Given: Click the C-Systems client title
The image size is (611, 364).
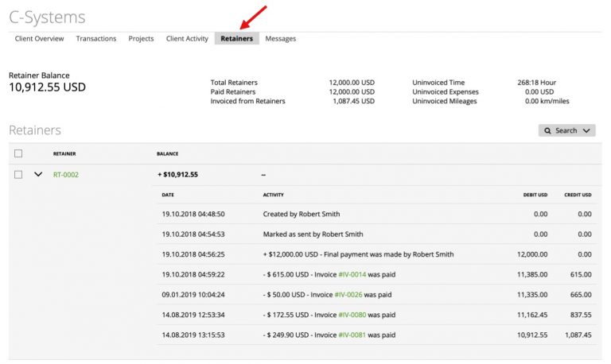Looking at the screenshot, I should point(47,17).
